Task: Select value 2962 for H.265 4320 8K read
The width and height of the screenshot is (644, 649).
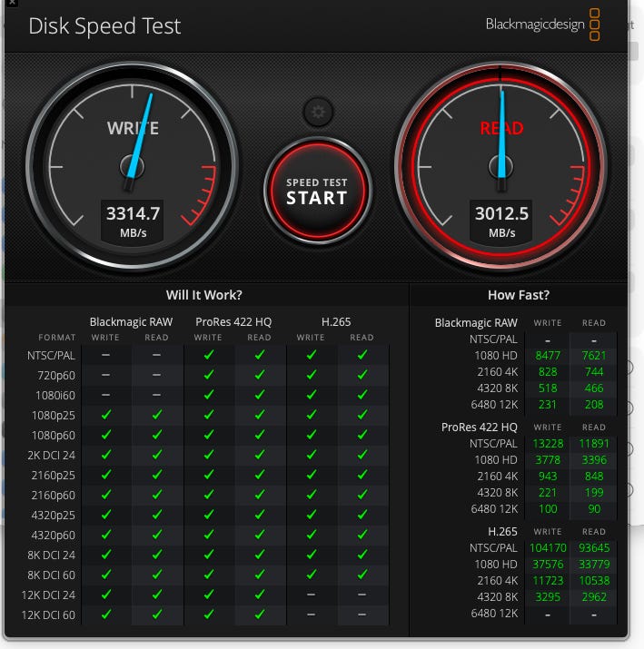Action: pyautogui.click(x=594, y=597)
